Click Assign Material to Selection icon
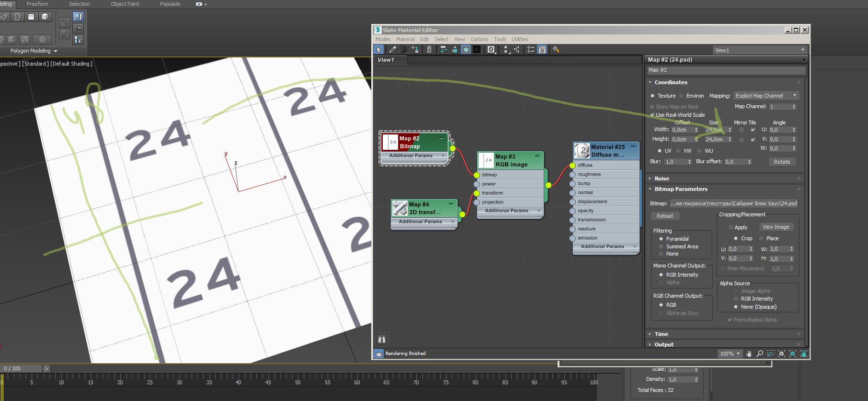 [x=415, y=49]
